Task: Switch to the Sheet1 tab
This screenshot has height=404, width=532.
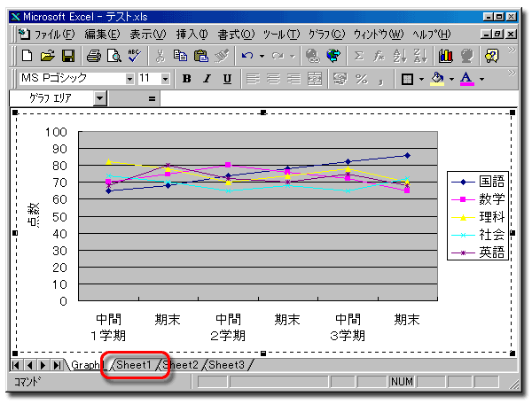Action: pyautogui.click(x=133, y=365)
